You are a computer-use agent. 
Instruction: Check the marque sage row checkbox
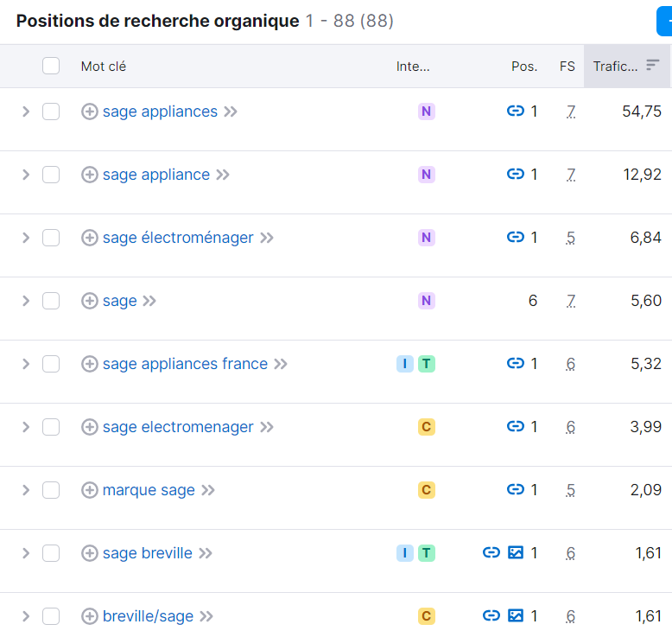tap(51, 490)
